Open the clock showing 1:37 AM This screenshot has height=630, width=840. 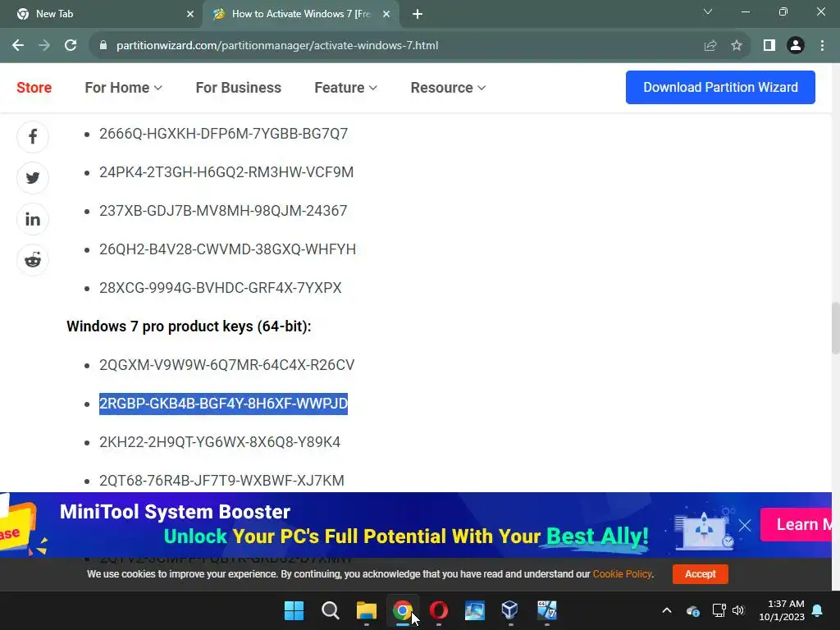[x=782, y=610]
